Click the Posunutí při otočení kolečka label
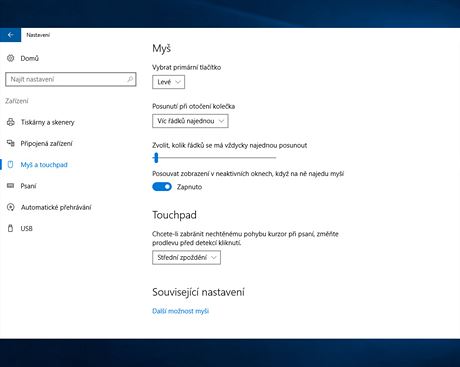This screenshot has width=460, height=367. (x=194, y=106)
